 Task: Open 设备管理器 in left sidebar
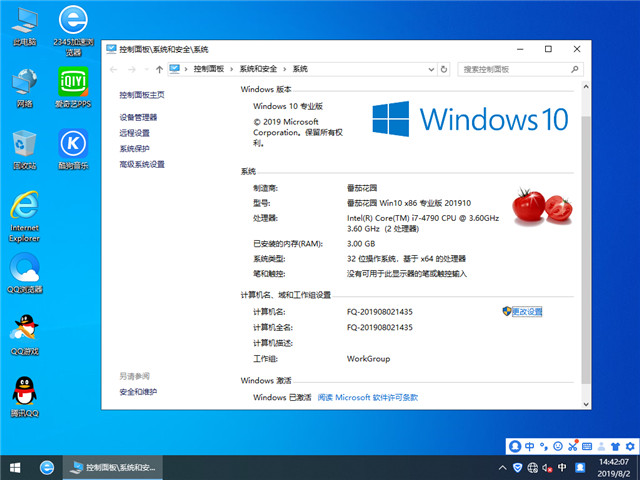138,117
